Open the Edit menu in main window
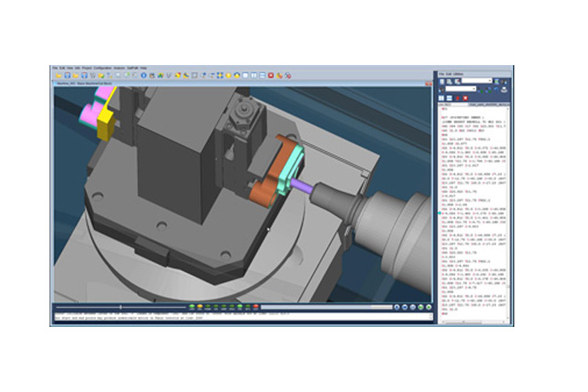588x392 pixels. coord(62,68)
